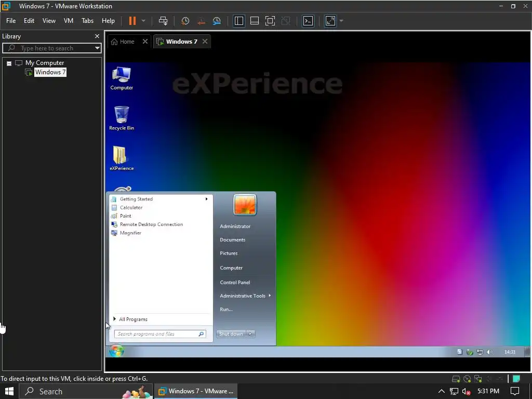532x399 pixels.
Task: Open the snapshot manager wrench-clock icon
Action: pos(217,21)
